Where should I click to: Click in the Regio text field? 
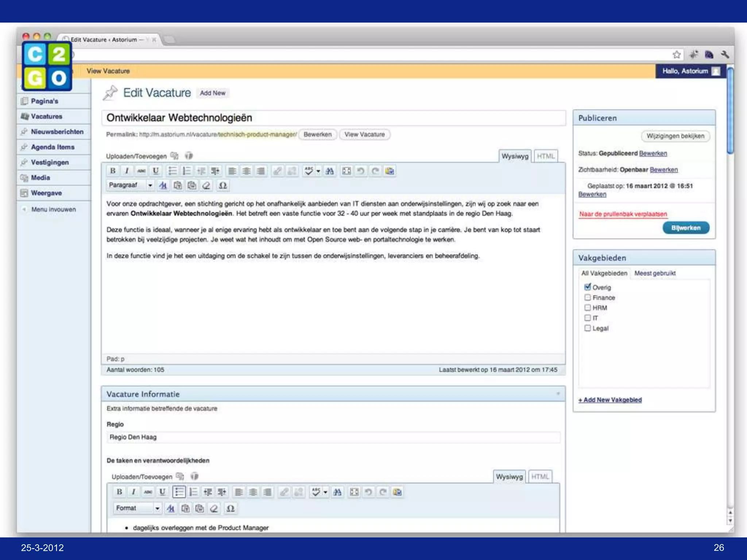333,437
